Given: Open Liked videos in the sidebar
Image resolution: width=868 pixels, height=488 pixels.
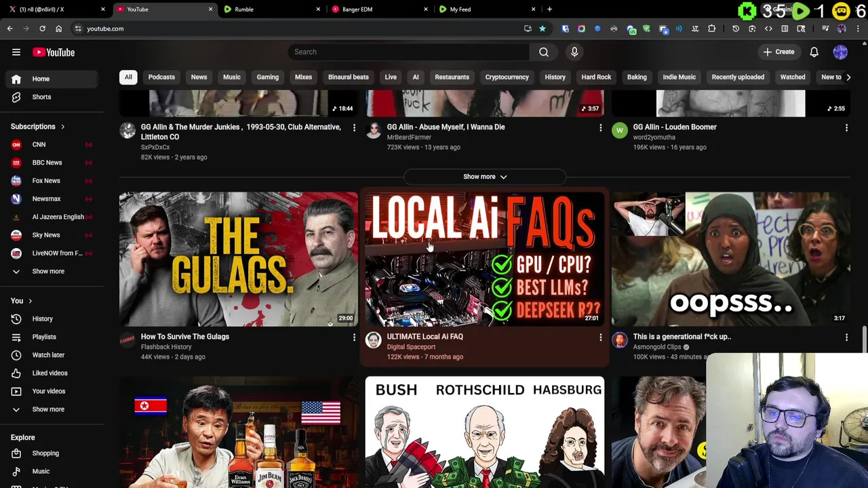Looking at the screenshot, I should [x=52, y=373].
